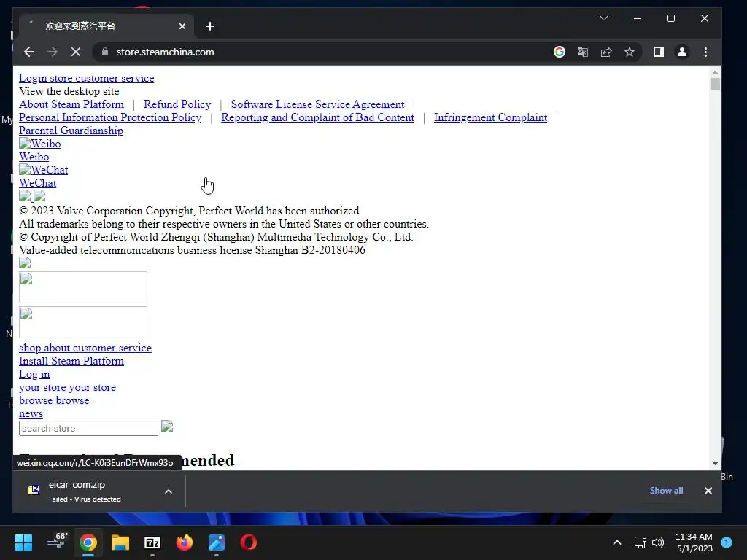Open About Steam Platform link
Viewport: 747px width, 560px height.
click(x=71, y=104)
